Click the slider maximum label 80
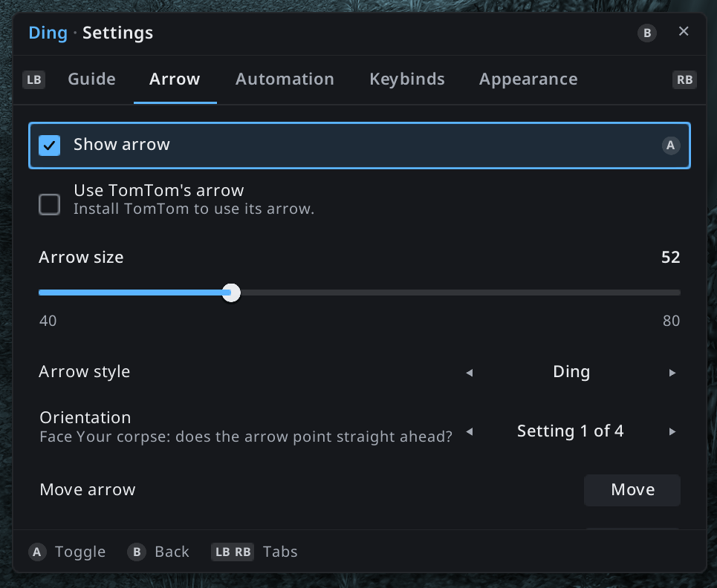Image resolution: width=717 pixels, height=588 pixels. (671, 321)
